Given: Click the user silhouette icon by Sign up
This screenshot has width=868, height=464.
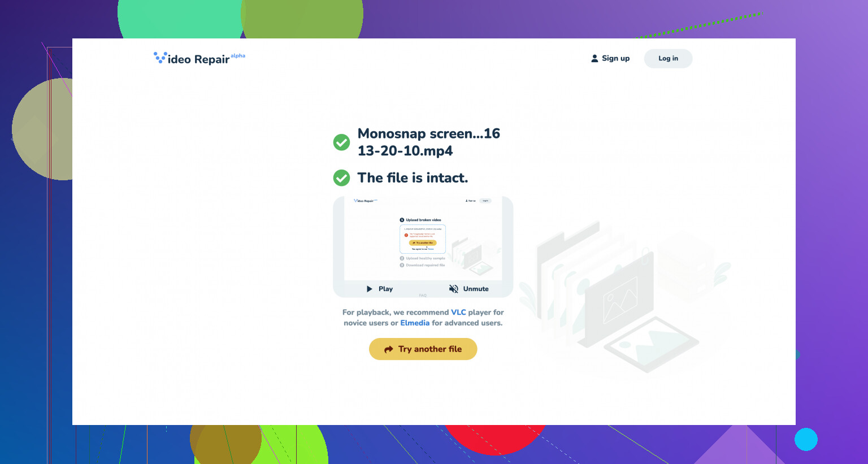Looking at the screenshot, I should tap(594, 58).
